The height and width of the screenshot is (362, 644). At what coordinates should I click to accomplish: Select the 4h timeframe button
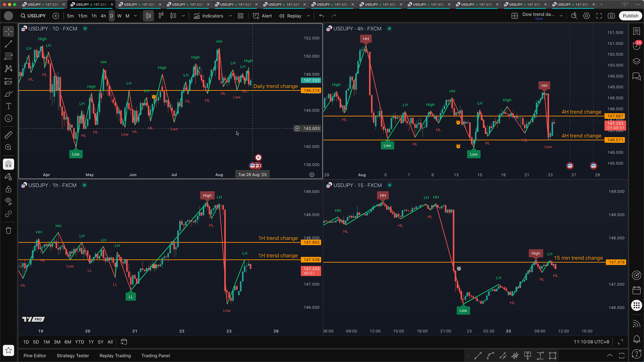103,16
